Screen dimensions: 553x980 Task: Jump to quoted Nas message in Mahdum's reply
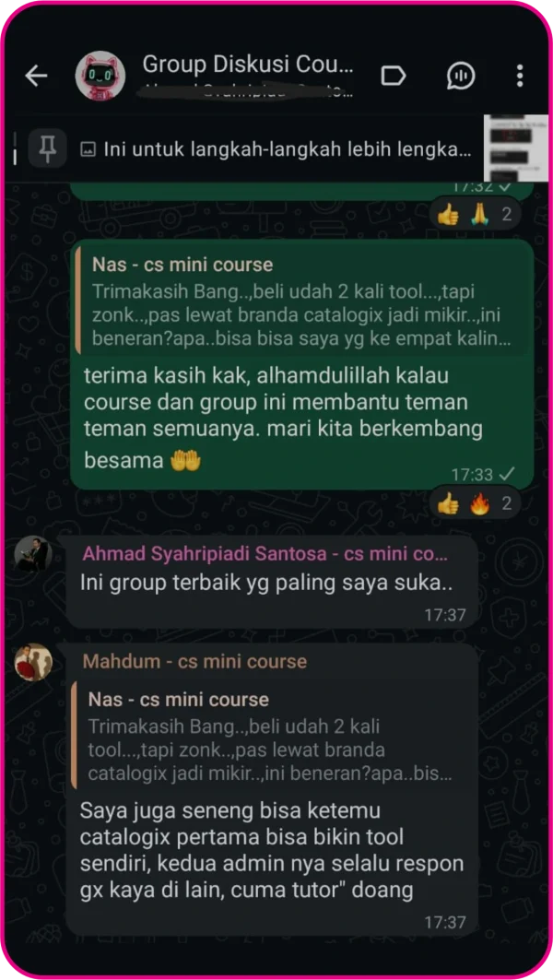click(x=273, y=735)
